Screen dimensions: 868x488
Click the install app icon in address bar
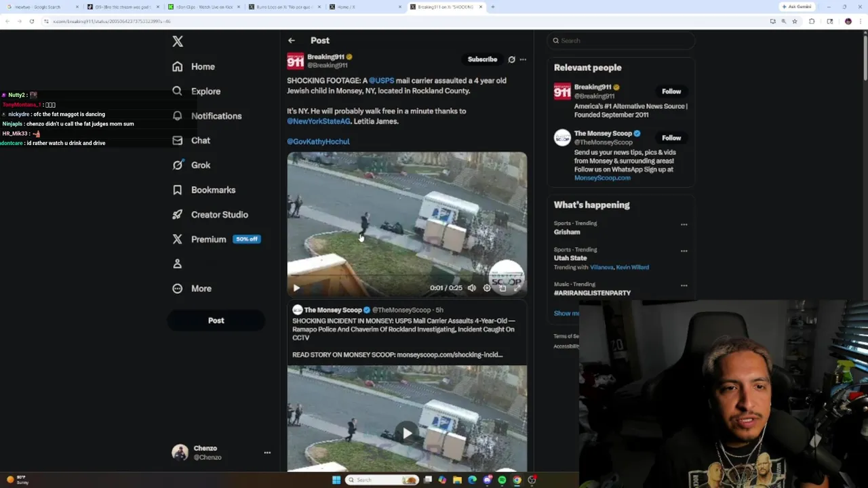(772, 21)
